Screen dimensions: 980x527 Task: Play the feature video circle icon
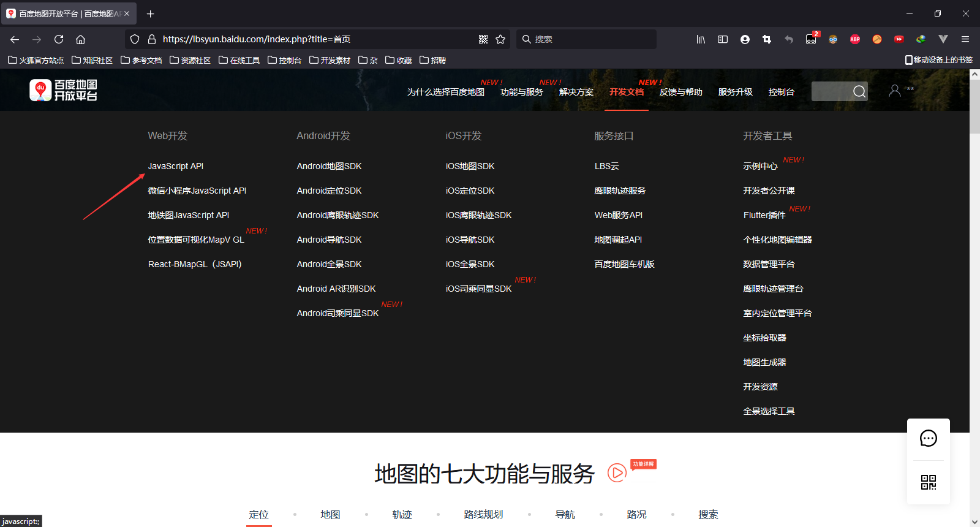click(617, 472)
